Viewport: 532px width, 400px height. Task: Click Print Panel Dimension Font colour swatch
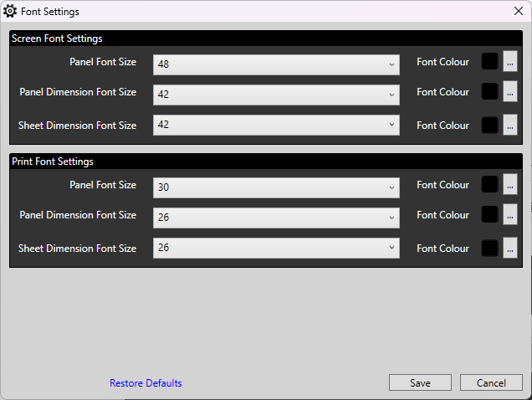489,214
